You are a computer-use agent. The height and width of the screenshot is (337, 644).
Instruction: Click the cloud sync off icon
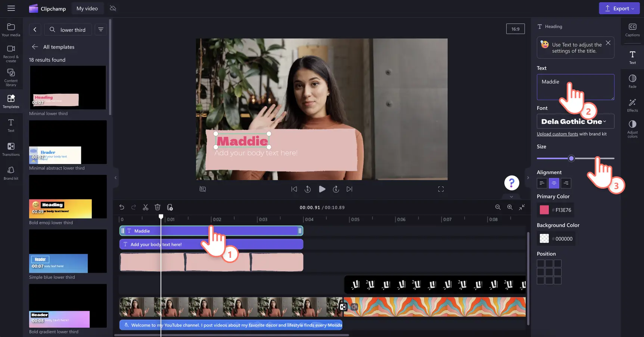[x=113, y=8]
